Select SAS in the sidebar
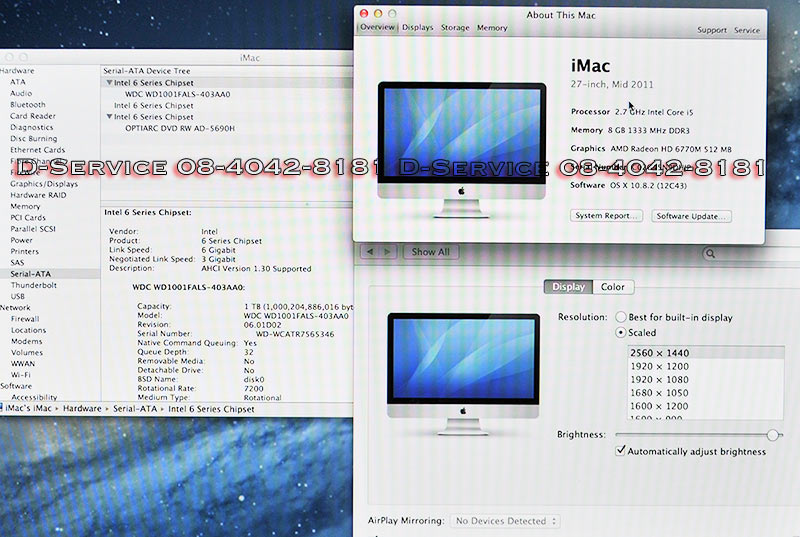This screenshot has width=800, height=537. coord(17,263)
